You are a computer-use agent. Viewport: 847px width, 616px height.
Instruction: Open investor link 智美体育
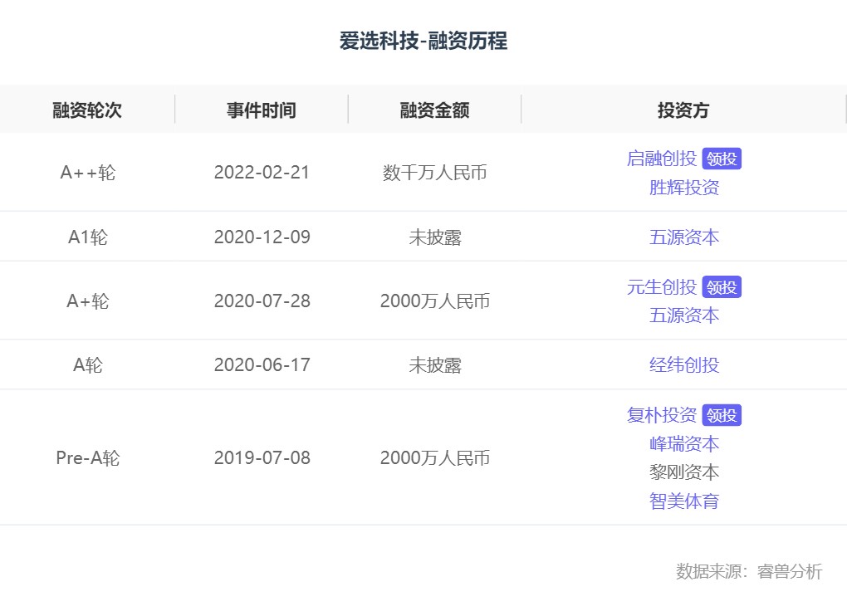[x=684, y=501]
